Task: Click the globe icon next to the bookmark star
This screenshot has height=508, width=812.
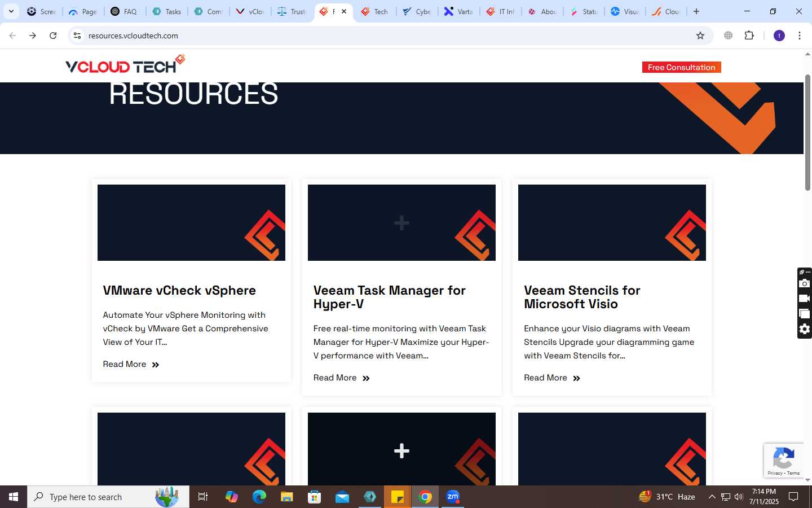Action: tap(728, 36)
